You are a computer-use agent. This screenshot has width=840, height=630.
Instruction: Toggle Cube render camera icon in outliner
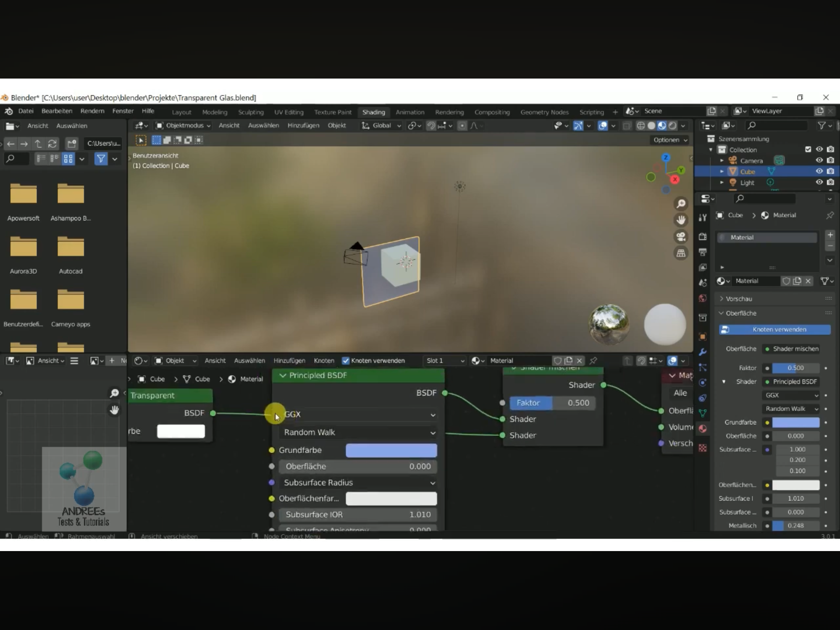coord(830,171)
